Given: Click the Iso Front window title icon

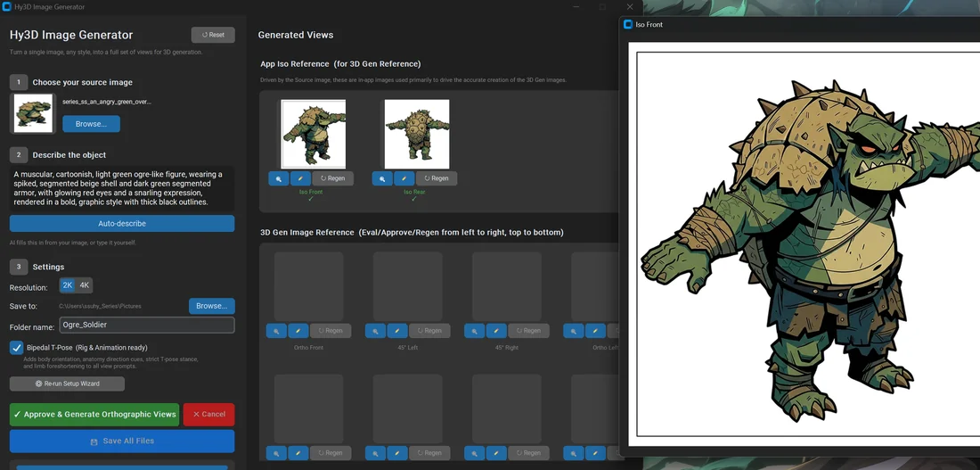Looking at the screenshot, I should coord(628,24).
